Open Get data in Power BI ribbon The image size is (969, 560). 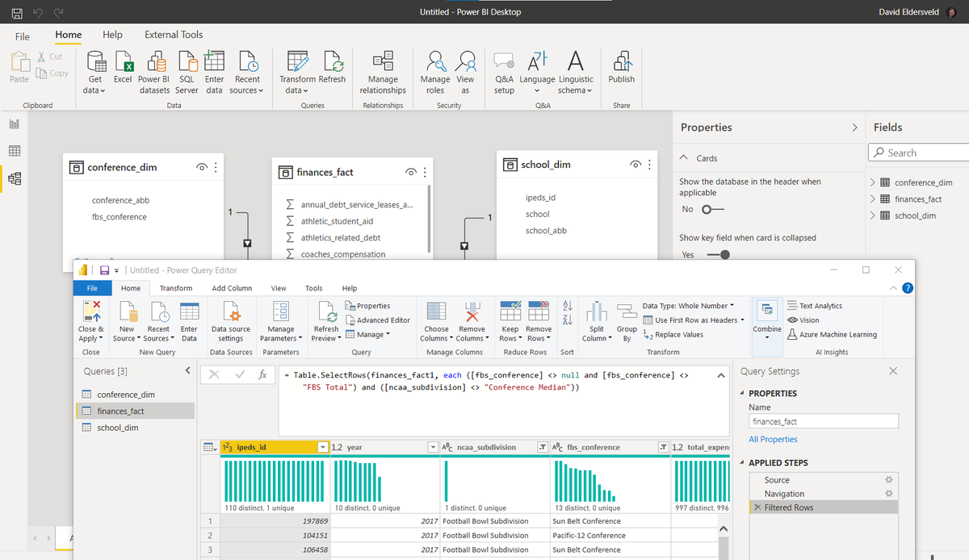[95, 73]
